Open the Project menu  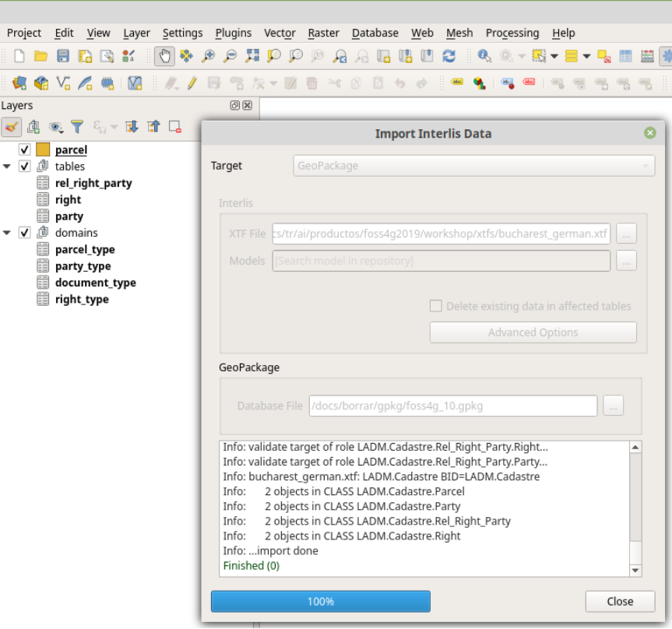pyautogui.click(x=24, y=33)
